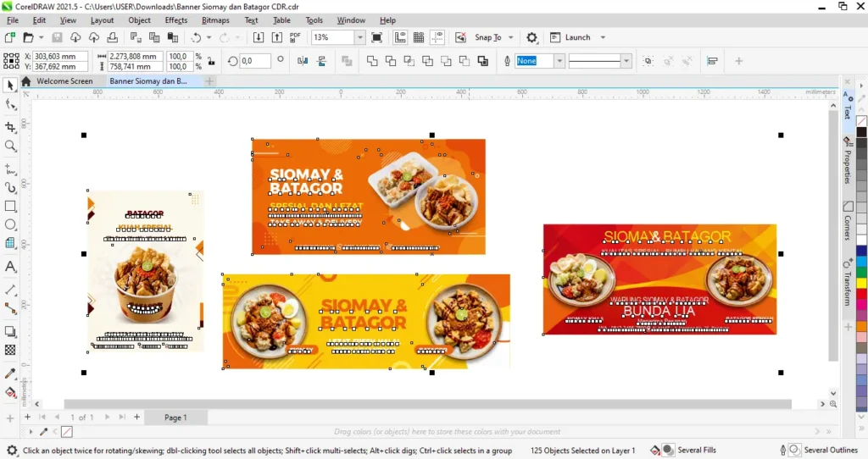This screenshot has width=868, height=459.
Task: Select the Color Eyedropper tool
Action: coord(10,373)
